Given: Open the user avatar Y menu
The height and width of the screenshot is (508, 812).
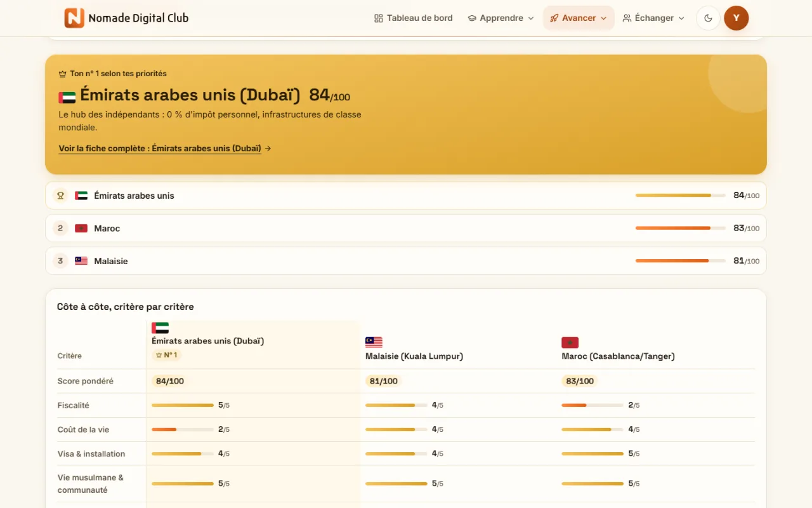Looking at the screenshot, I should tap(736, 18).
